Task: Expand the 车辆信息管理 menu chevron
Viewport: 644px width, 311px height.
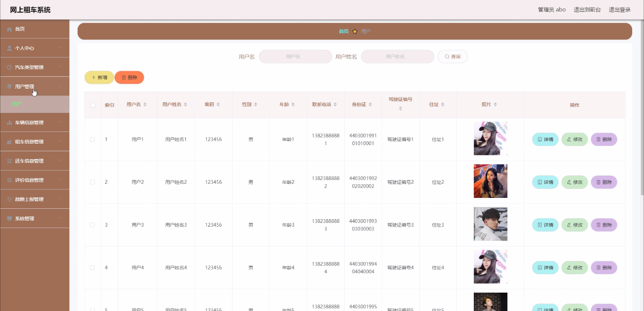Action: 61,123
